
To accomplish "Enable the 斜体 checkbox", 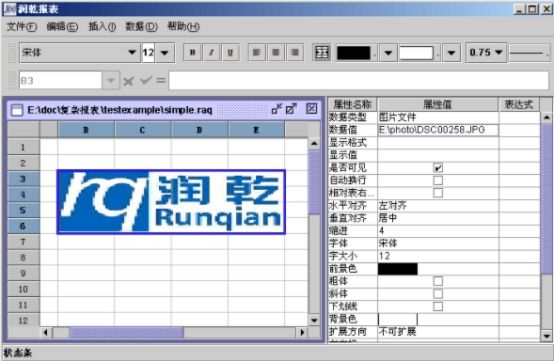I will (x=438, y=294).
